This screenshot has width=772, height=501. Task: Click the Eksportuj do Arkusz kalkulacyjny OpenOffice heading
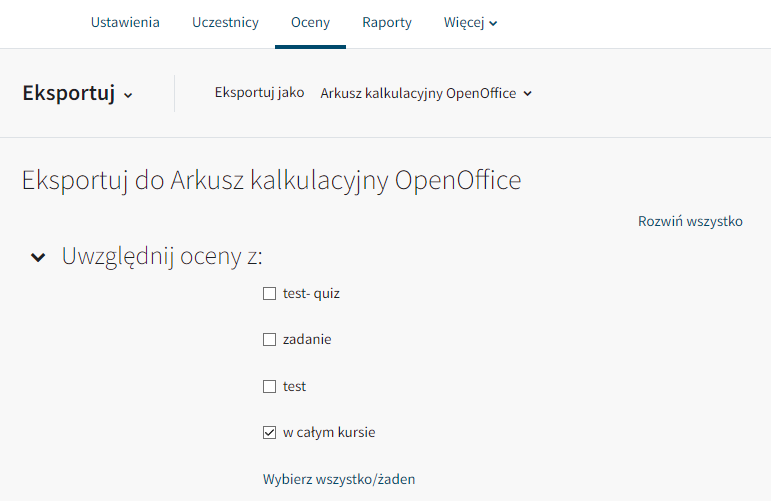(271, 180)
